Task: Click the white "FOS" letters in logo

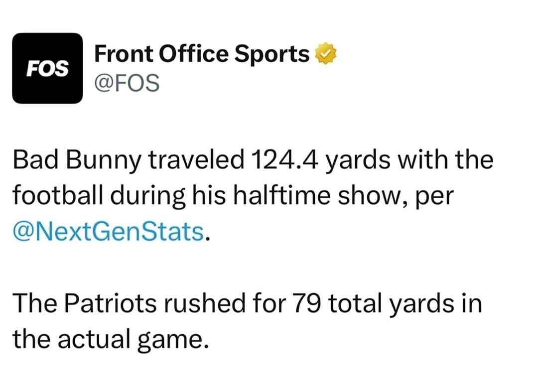Action: click(x=47, y=69)
